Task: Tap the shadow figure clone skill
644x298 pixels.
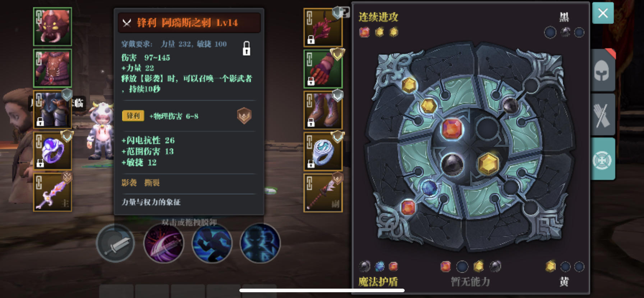Action: coord(260,243)
